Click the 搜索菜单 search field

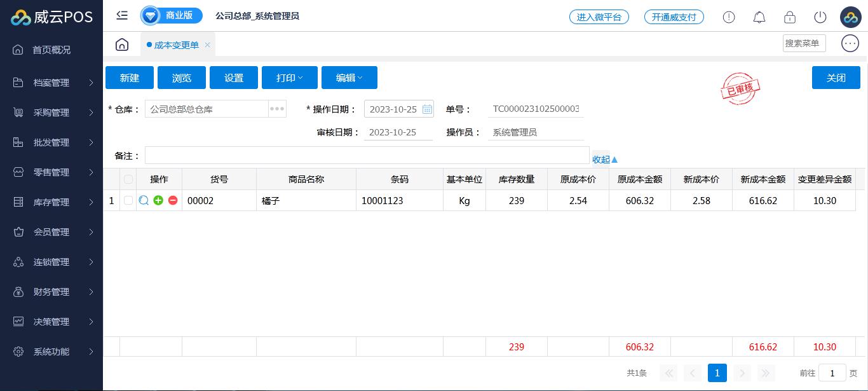(803, 43)
